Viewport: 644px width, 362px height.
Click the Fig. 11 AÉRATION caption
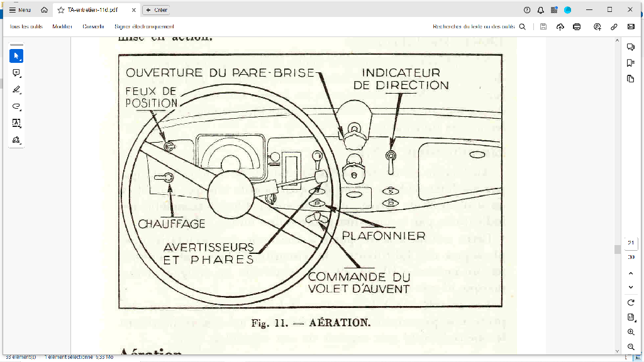pos(311,323)
